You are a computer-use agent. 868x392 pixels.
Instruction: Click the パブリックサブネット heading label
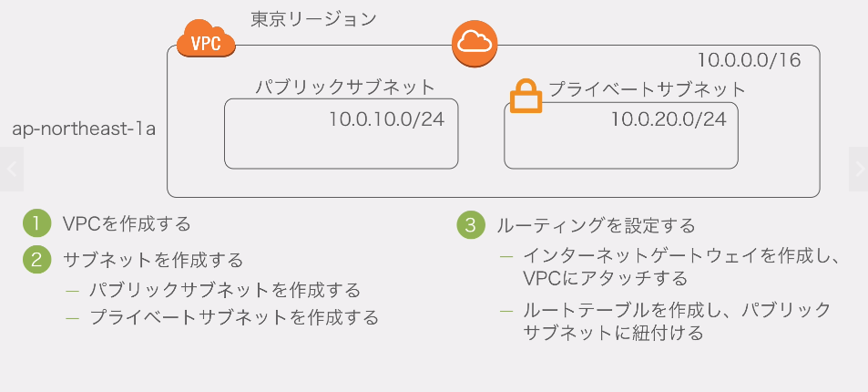point(344,88)
